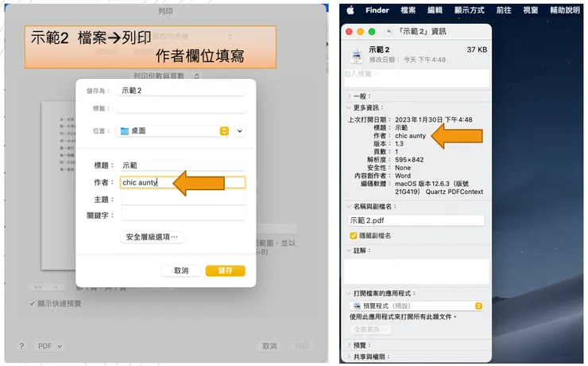The width and height of the screenshot is (588, 366).
Task: Open 安全層級選項 security options
Action: (x=152, y=237)
